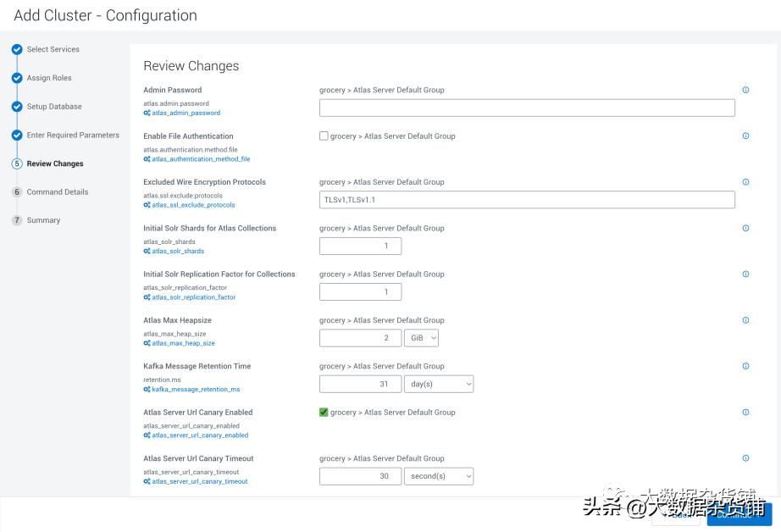Open the GiB unit dropdown for Atlas Max Heapsize

421,338
